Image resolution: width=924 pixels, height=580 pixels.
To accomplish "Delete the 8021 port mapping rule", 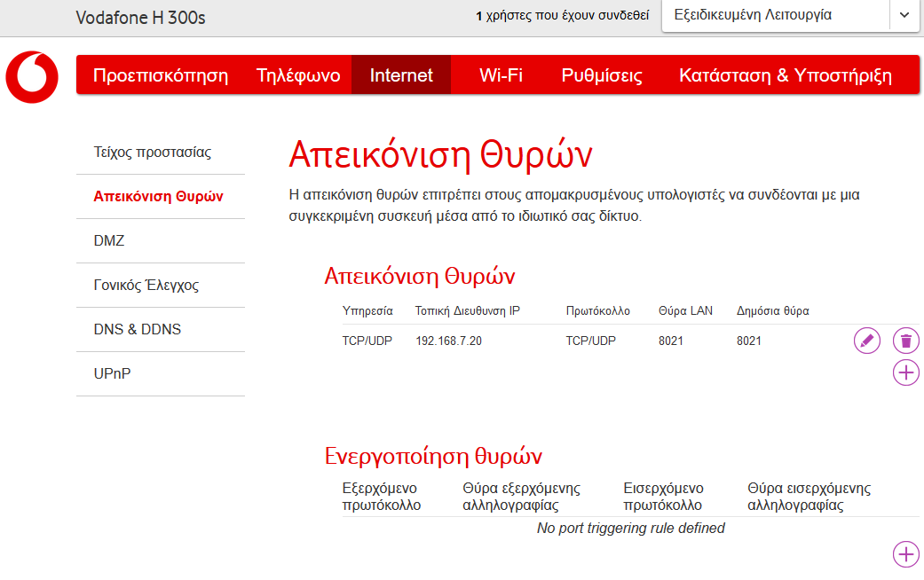I will point(905,341).
